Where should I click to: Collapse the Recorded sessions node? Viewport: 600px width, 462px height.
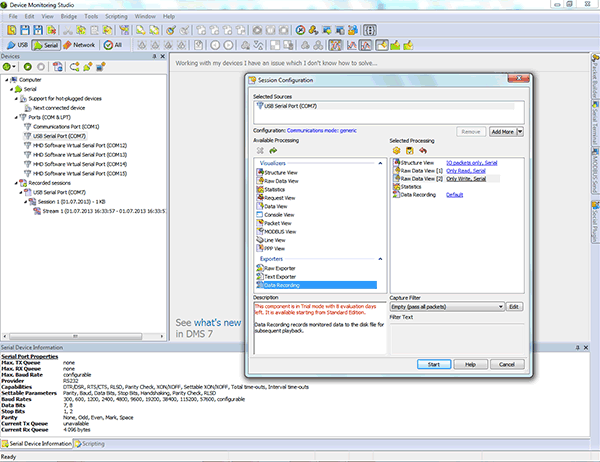click(16, 183)
